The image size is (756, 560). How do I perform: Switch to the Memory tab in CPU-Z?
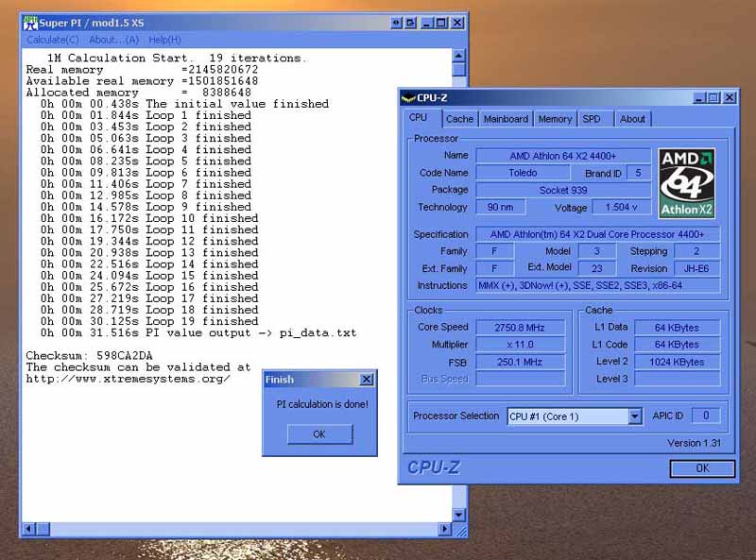(x=555, y=119)
